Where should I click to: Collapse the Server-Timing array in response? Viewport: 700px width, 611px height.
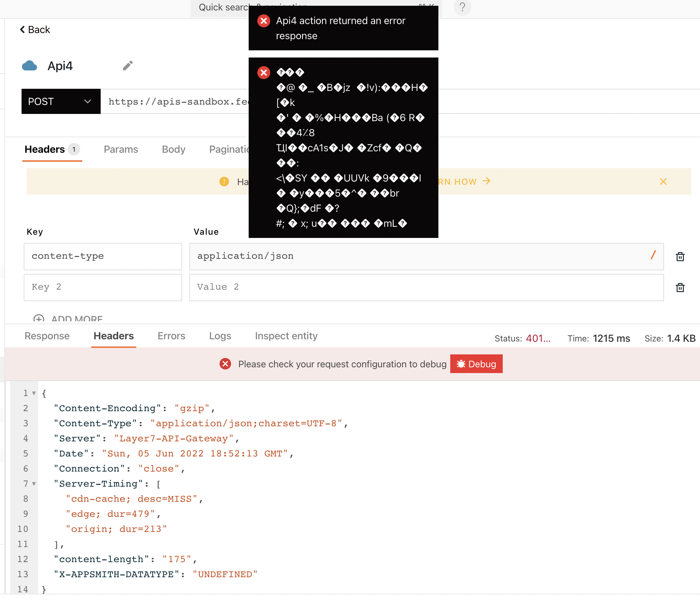pos(33,484)
